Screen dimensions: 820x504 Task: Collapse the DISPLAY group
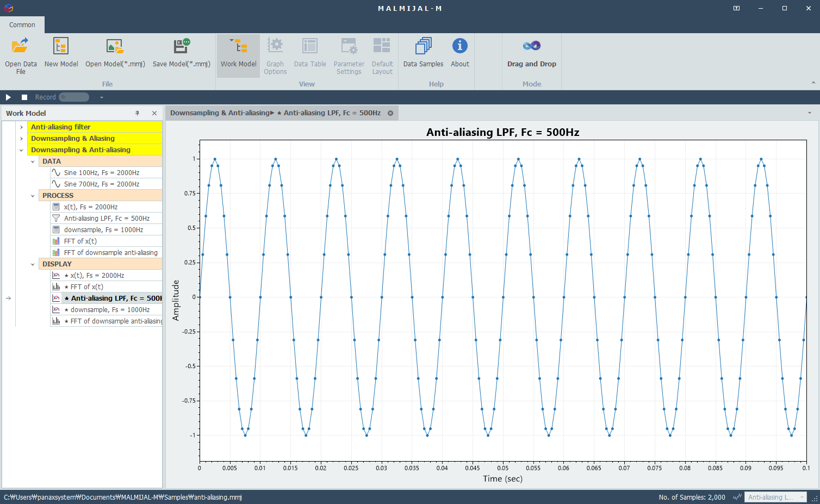tap(33, 264)
